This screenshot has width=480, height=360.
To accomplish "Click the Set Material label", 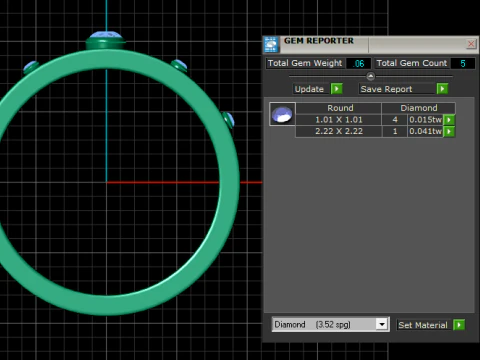I will (x=423, y=325).
